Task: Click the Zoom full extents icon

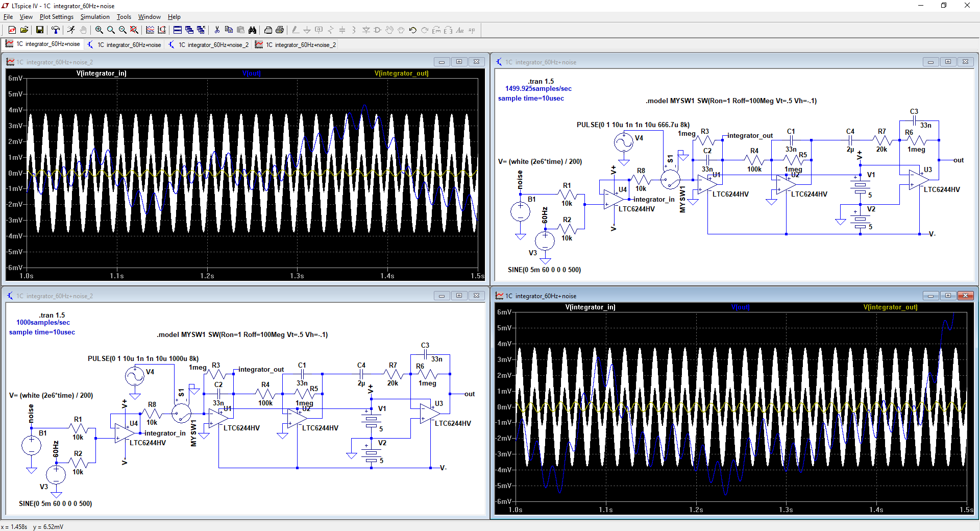Action: (134, 30)
